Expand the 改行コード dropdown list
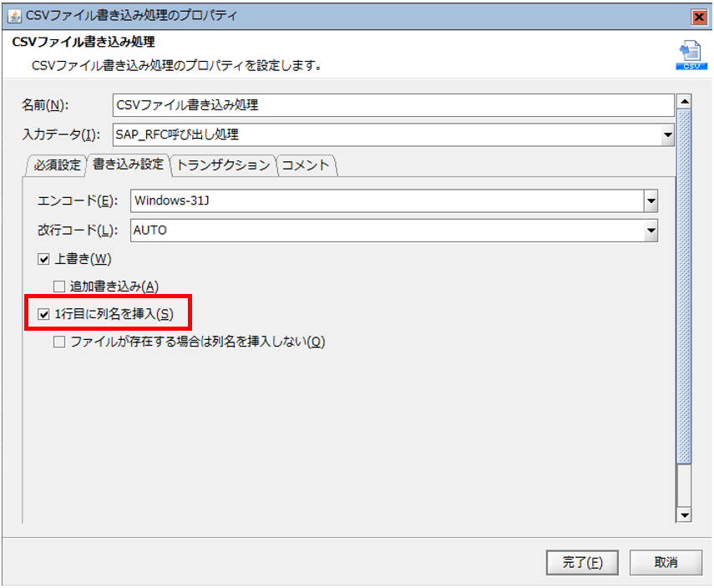 [651, 231]
